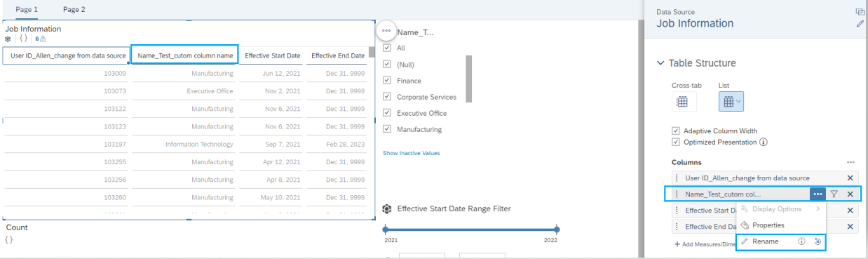Remove User ID_Allen column with X icon
Viewport: 868px width, 259px height.
pyautogui.click(x=850, y=178)
